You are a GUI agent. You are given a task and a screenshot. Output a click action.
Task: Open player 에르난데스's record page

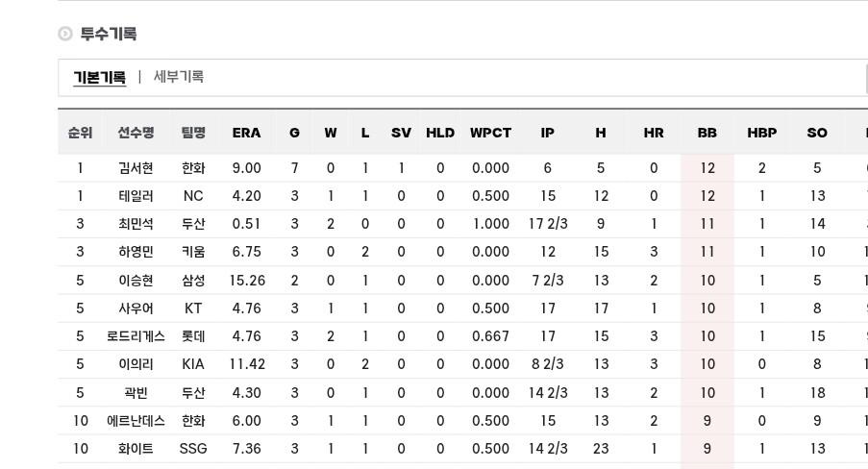point(136,421)
